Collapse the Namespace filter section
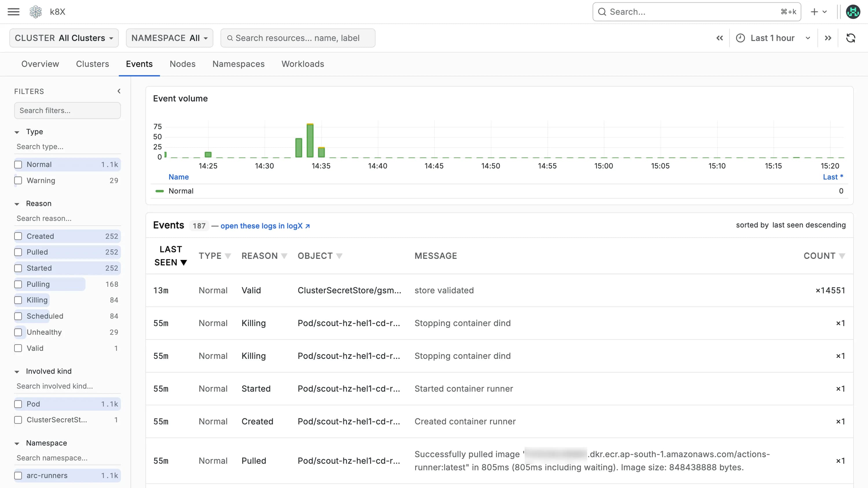The width and height of the screenshot is (868, 488). point(17,443)
